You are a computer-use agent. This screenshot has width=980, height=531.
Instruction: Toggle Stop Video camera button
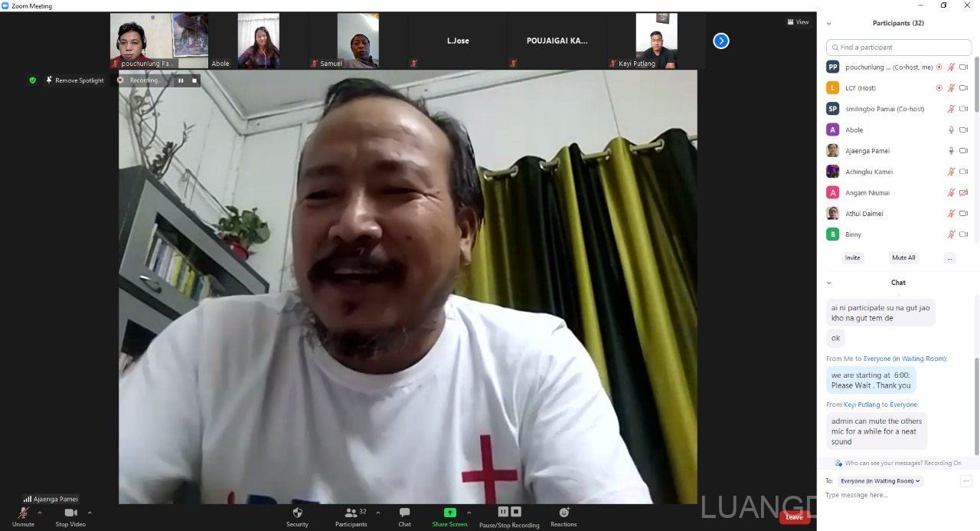70,513
